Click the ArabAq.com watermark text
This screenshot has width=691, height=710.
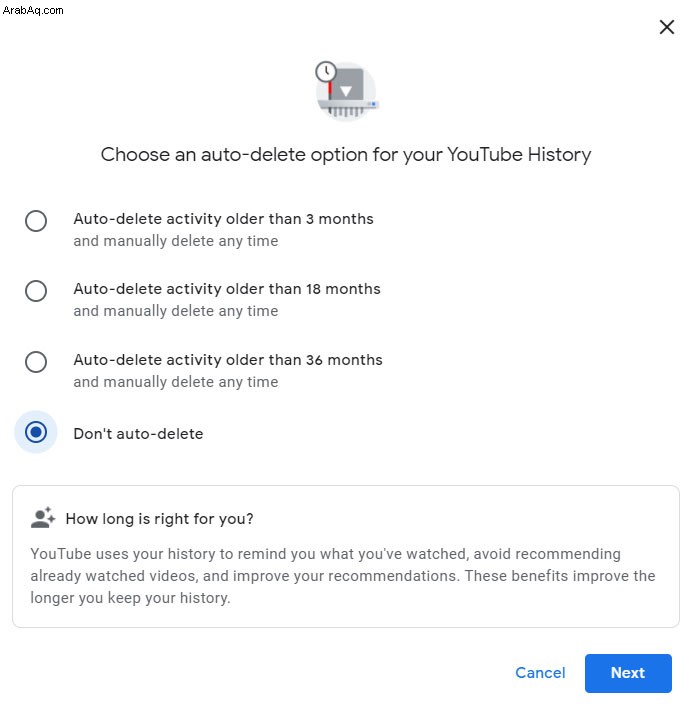coord(33,10)
